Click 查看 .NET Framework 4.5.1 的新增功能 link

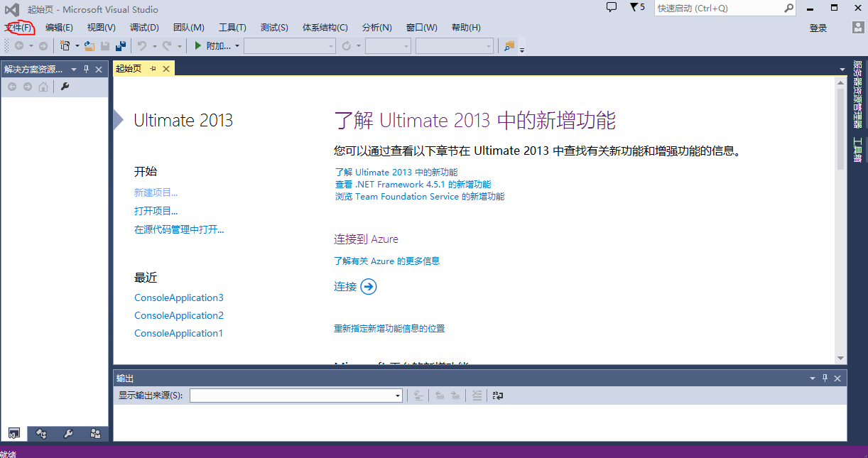click(413, 185)
